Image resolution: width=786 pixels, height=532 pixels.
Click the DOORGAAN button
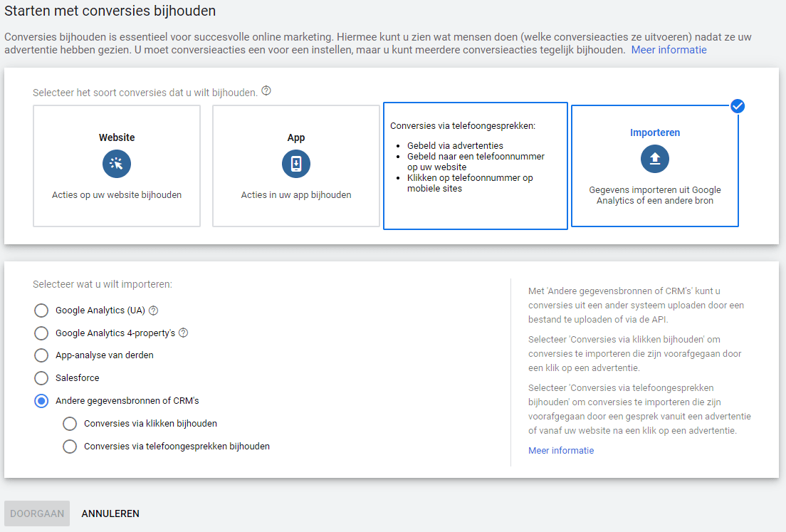37,513
